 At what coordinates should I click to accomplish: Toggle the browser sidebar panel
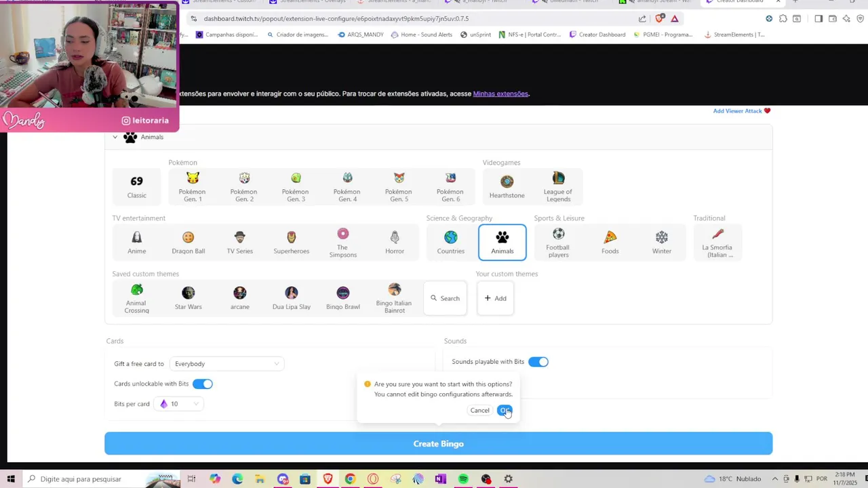click(818, 18)
